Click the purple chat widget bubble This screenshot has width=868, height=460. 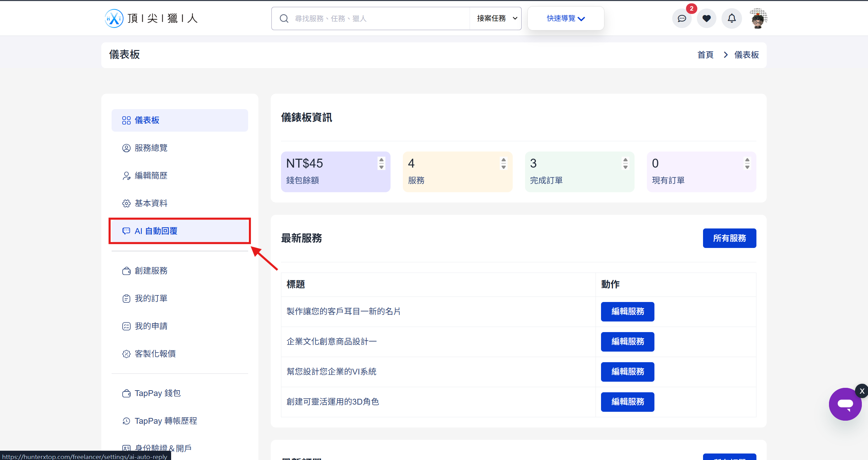coord(845,404)
